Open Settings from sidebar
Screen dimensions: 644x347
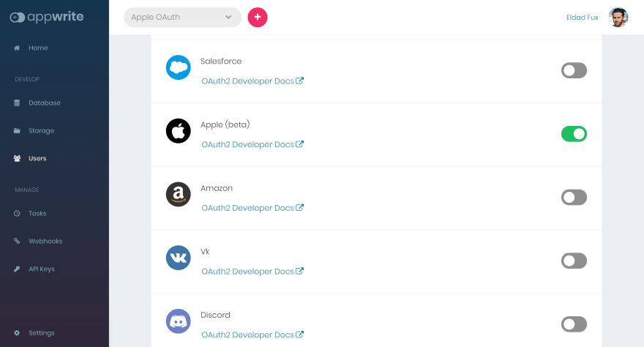[x=42, y=333]
